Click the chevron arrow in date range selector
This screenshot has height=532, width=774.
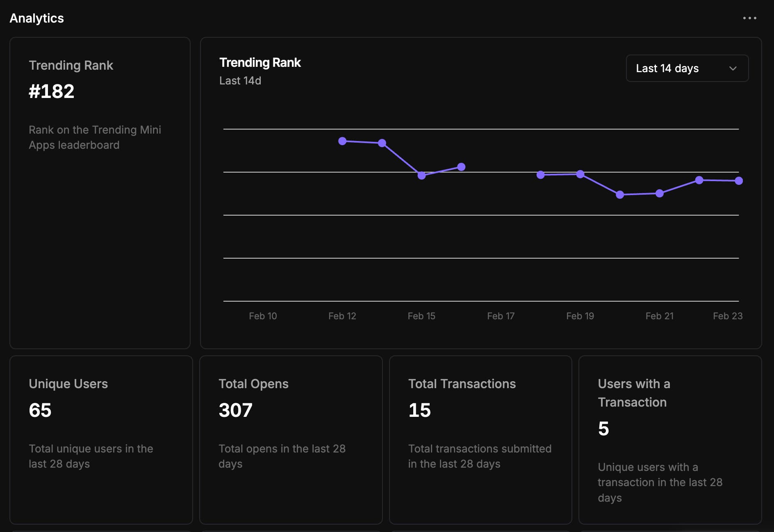pos(733,68)
